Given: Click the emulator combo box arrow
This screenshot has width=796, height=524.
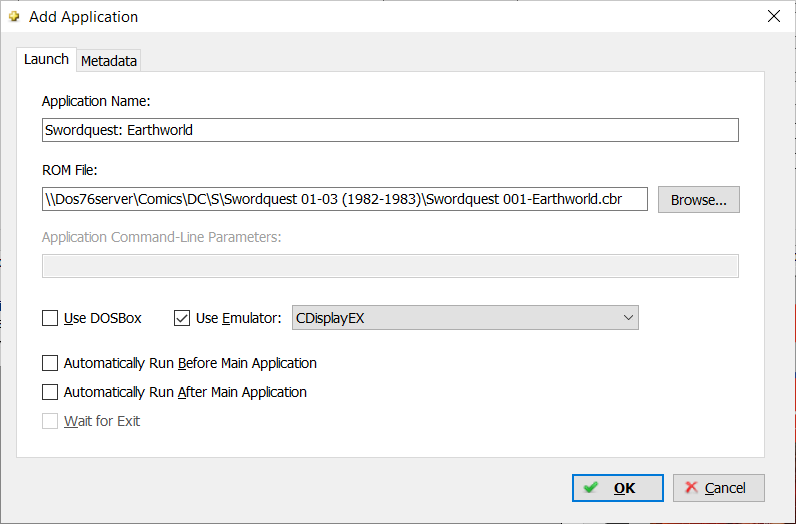Looking at the screenshot, I should [x=628, y=318].
